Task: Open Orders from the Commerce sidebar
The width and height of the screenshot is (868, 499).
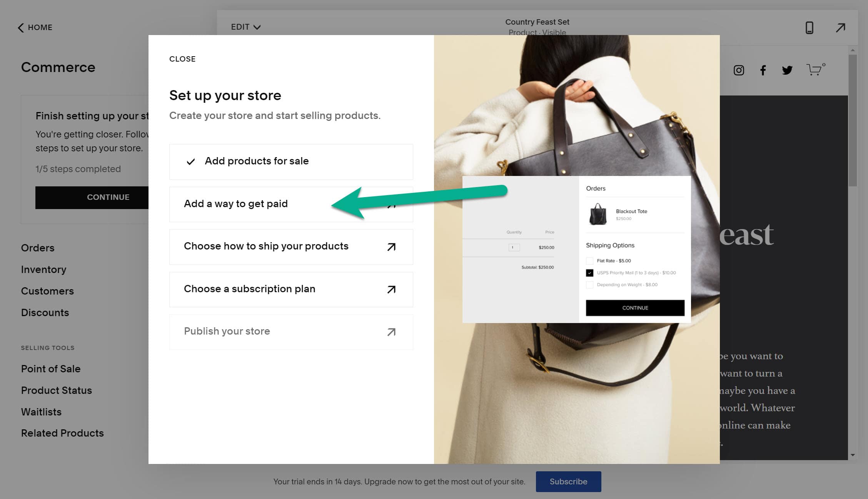Action: coord(38,248)
